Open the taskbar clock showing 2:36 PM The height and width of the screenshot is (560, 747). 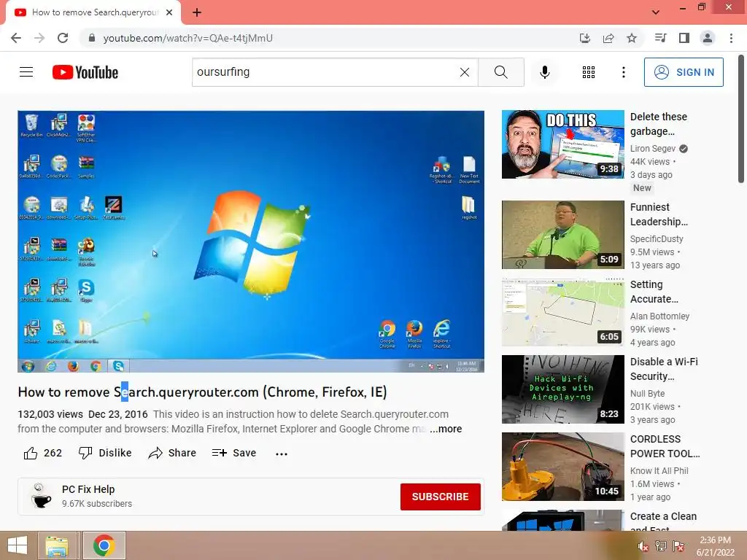pyautogui.click(x=715, y=545)
